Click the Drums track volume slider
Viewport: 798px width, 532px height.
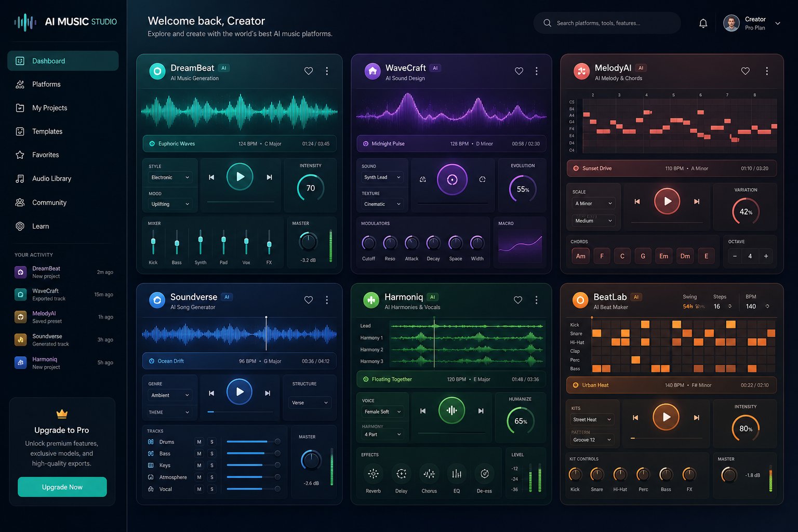tap(254, 442)
